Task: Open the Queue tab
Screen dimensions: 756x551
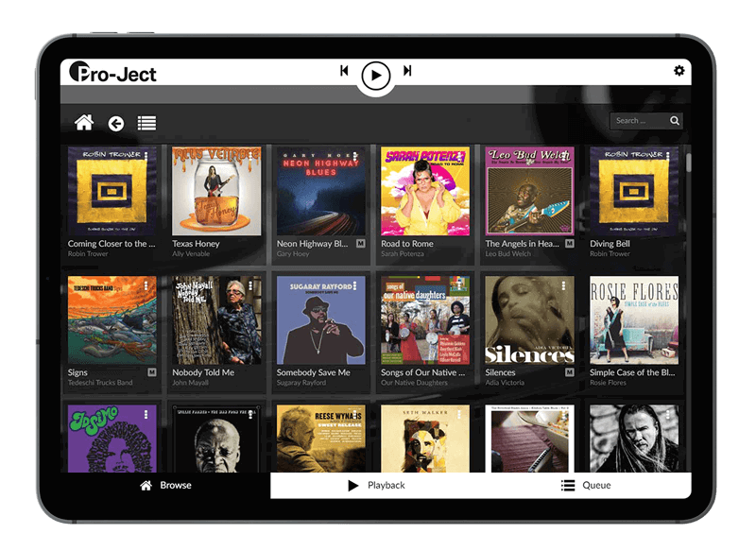Action: 586,485
